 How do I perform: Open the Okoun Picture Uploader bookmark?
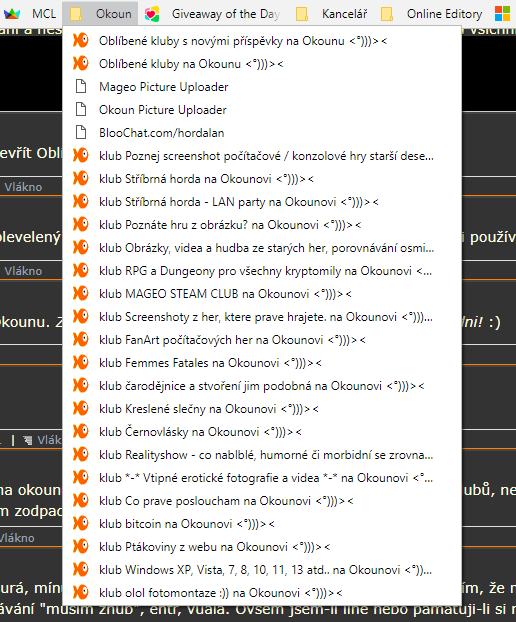(x=262, y=110)
